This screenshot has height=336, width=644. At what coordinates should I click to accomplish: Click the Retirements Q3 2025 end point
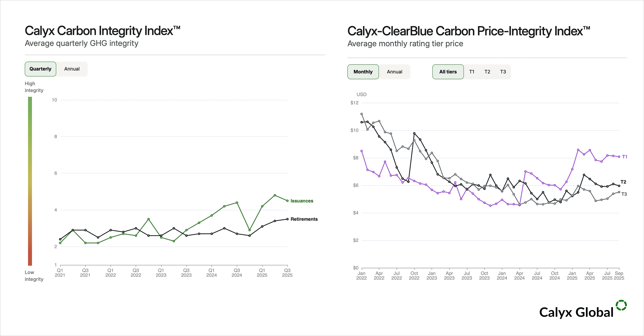(x=287, y=219)
